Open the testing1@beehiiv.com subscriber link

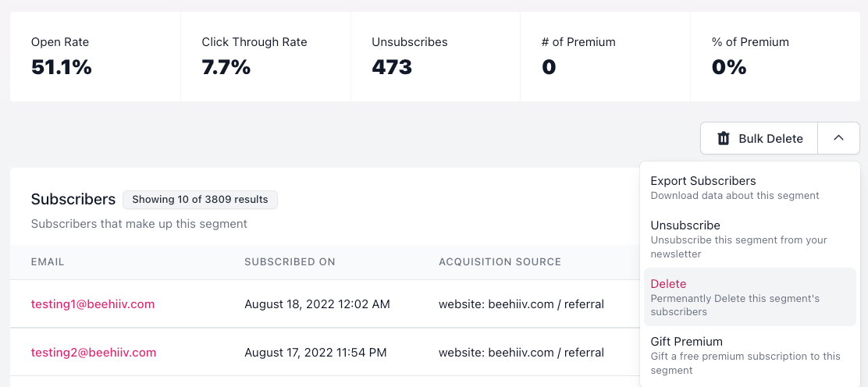coord(92,304)
